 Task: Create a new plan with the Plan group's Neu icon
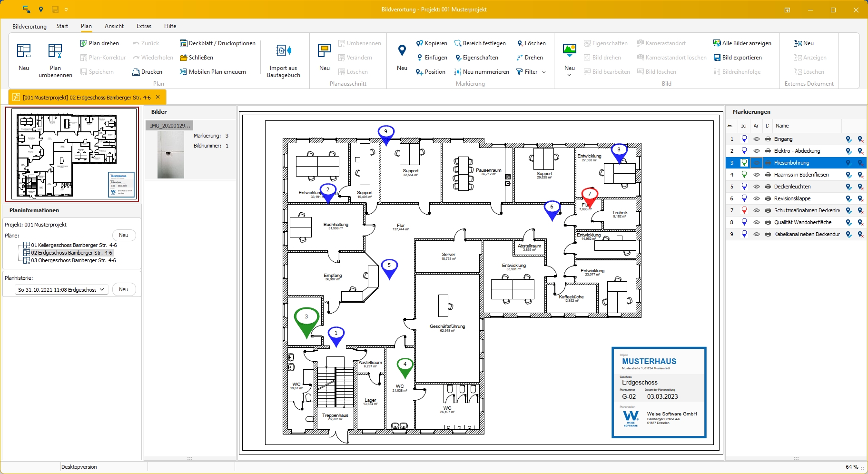pyautogui.click(x=24, y=57)
